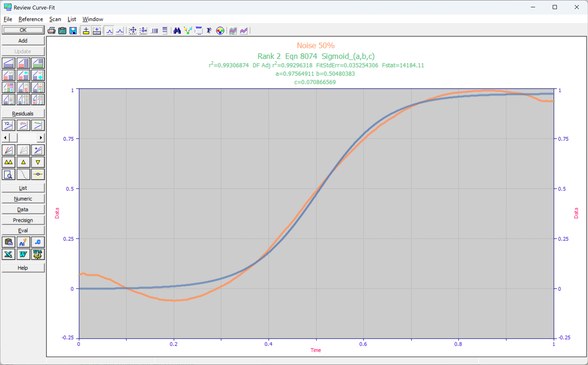Click the blue .0 decimal icon
This screenshot has width=588, height=365.
(x=38, y=242)
